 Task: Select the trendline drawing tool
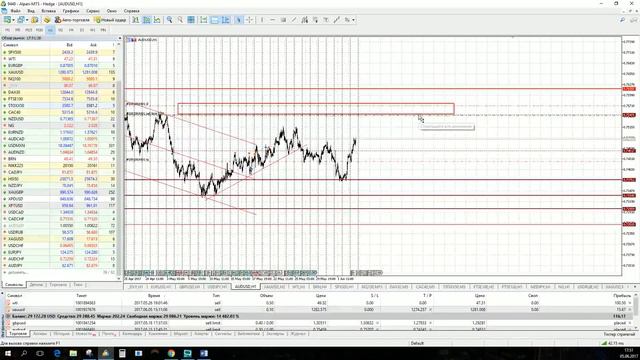pos(294,20)
